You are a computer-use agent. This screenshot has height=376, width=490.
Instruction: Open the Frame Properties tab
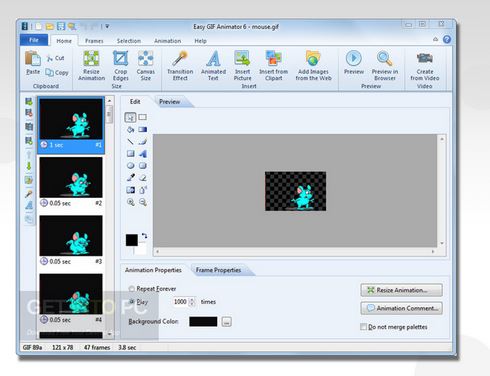[x=218, y=270]
